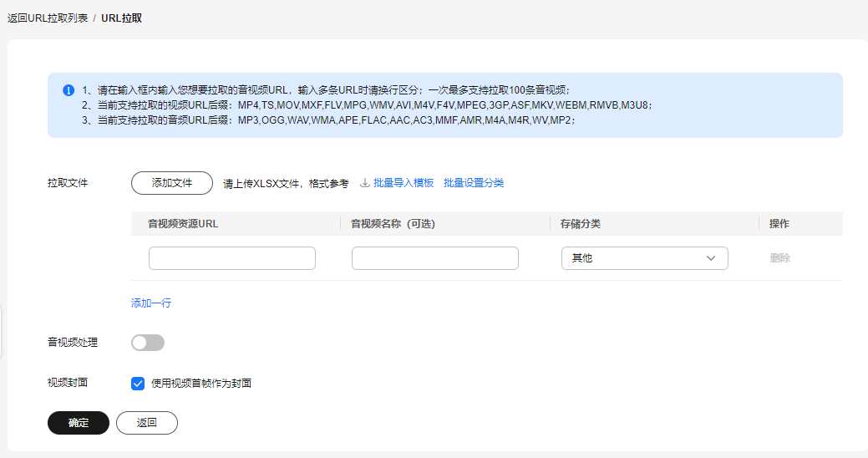868x458 pixels.
Task: Click the chevron arrow in the 其他 dropdown
Action: [711, 258]
